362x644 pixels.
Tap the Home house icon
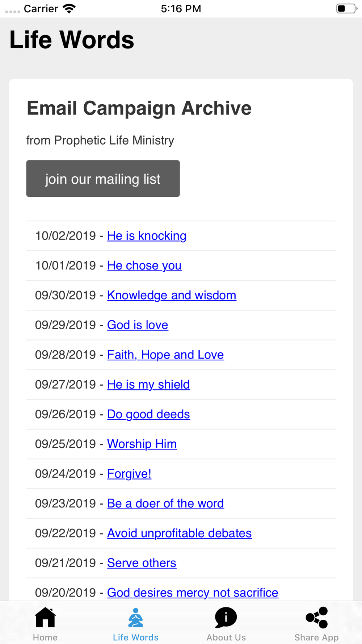[45, 618]
